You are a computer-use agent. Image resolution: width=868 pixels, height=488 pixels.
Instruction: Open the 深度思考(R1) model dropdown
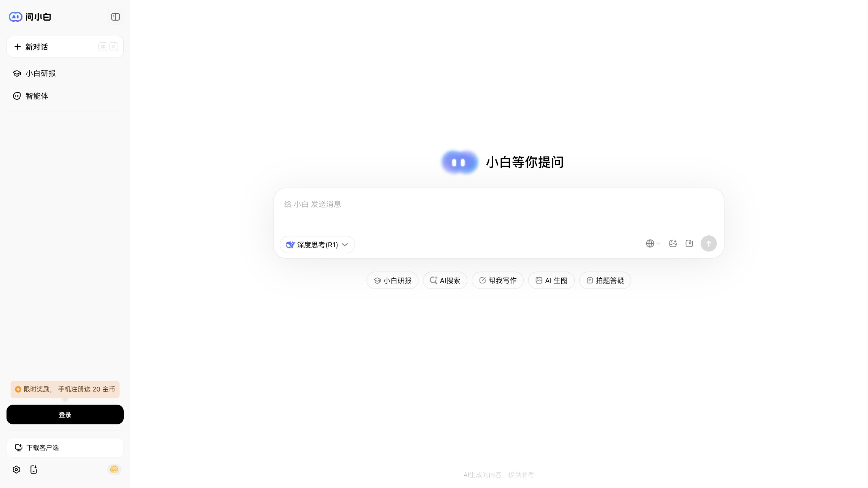click(x=317, y=245)
